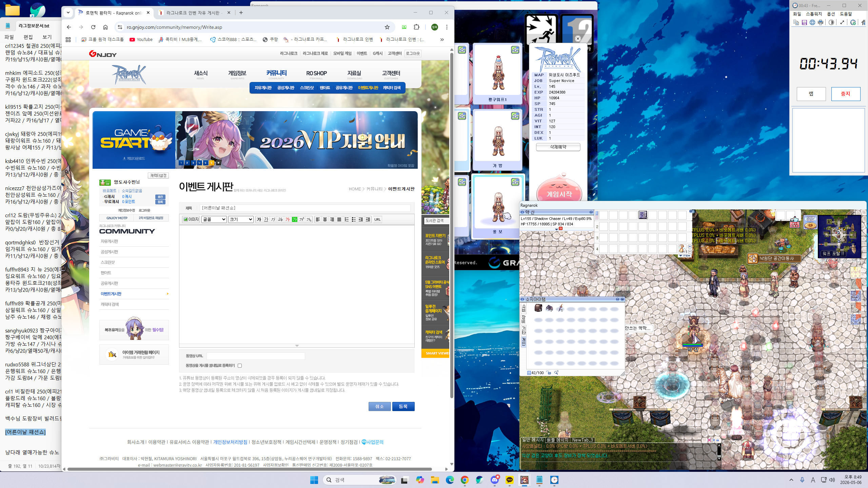Open the 스톱워치 menu in stopwatch window

point(814,14)
